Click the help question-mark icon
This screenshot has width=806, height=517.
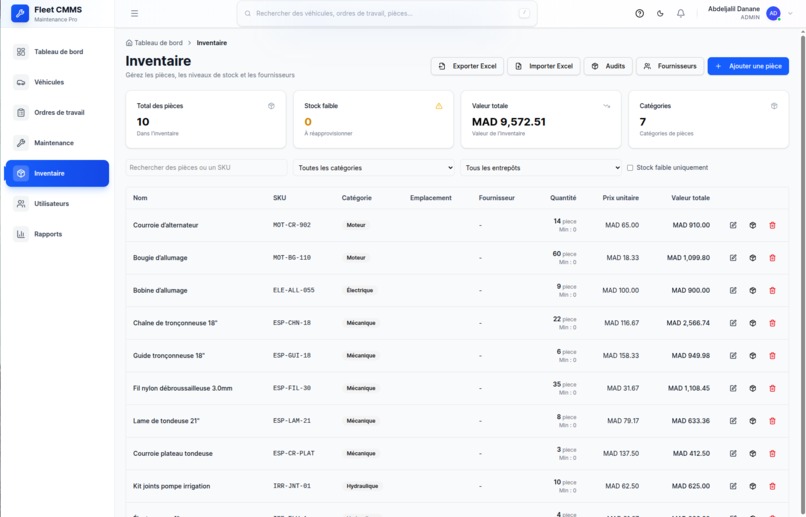pos(639,13)
